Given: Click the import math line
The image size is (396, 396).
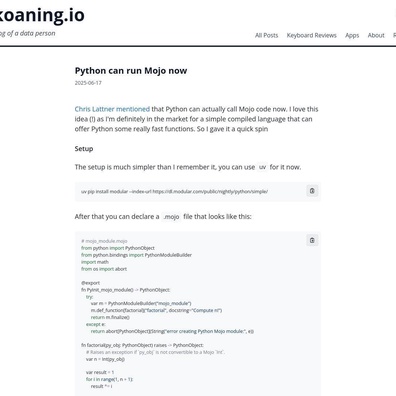Looking at the screenshot, I should (95, 262).
